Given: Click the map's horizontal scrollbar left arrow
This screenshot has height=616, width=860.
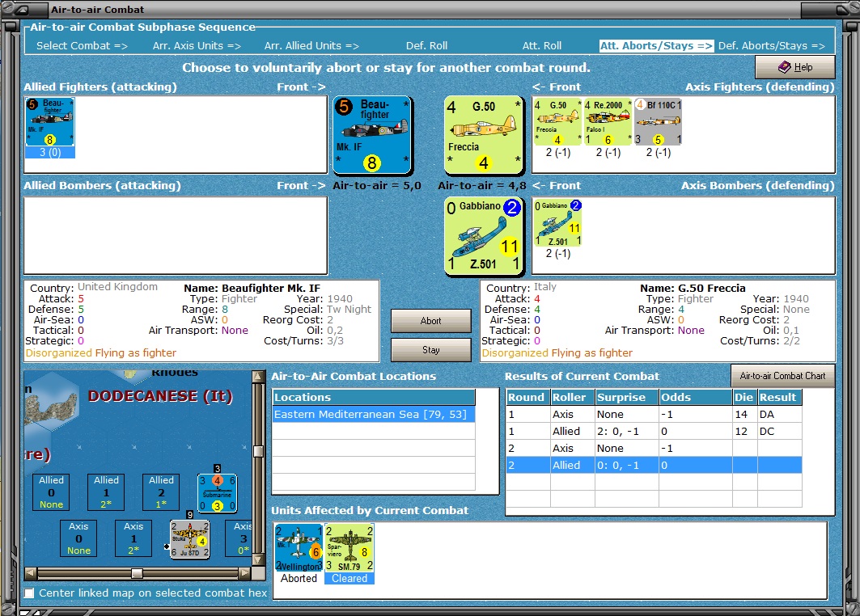Looking at the screenshot, I should (31, 572).
